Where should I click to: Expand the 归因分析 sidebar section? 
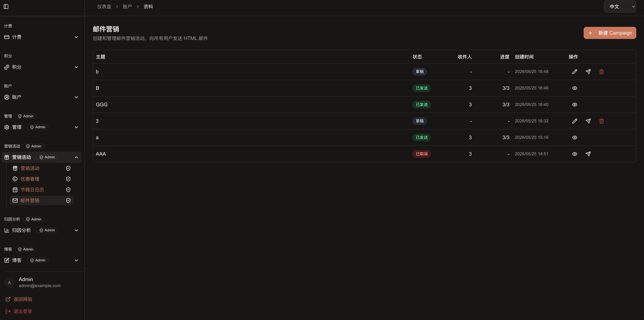click(76, 230)
